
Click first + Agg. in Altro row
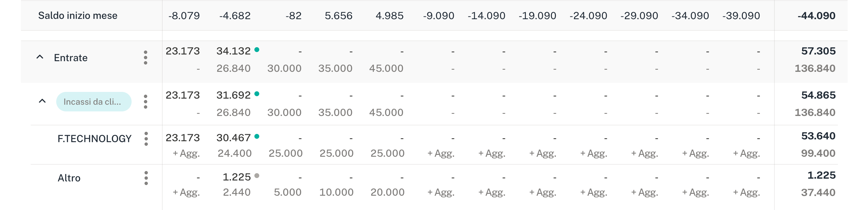pyautogui.click(x=186, y=192)
